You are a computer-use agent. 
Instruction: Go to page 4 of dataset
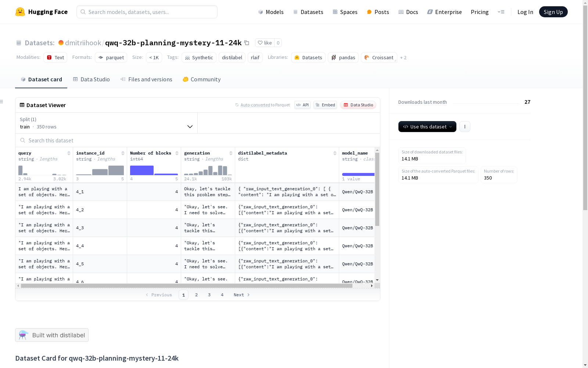click(222, 295)
